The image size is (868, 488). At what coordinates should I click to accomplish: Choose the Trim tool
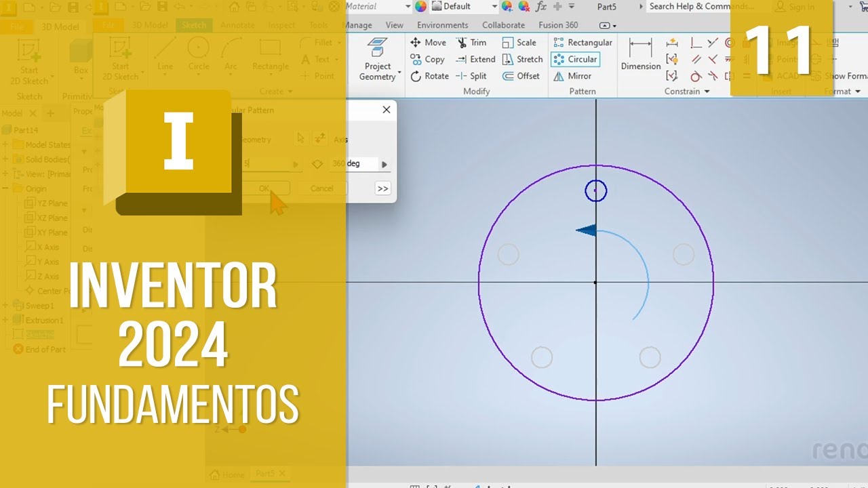point(471,43)
